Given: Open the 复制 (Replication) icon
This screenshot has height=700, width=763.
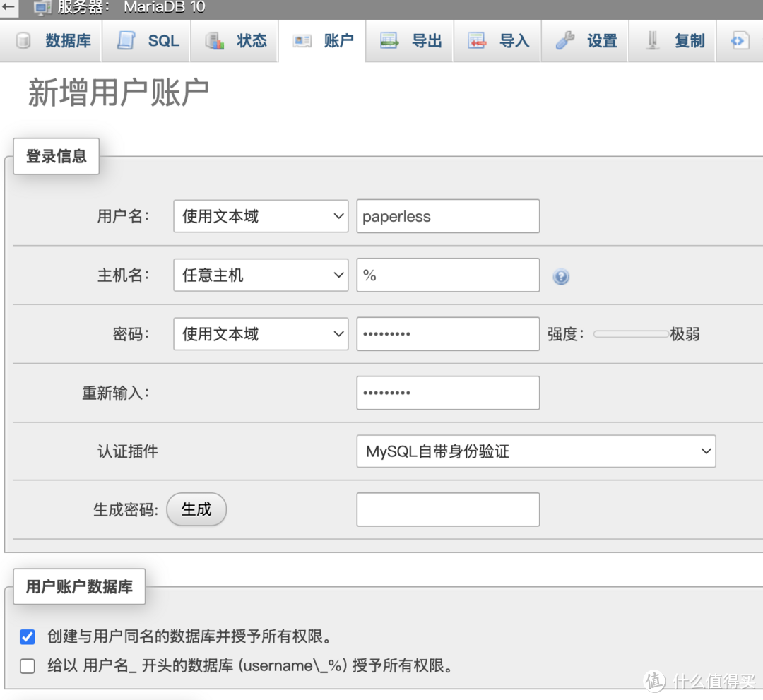Looking at the screenshot, I should click(x=652, y=40).
